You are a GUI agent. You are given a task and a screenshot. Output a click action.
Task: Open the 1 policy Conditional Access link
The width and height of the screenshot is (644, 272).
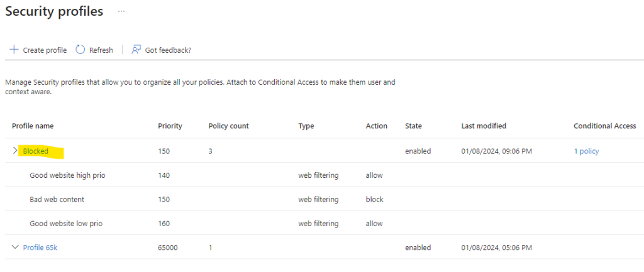click(586, 151)
